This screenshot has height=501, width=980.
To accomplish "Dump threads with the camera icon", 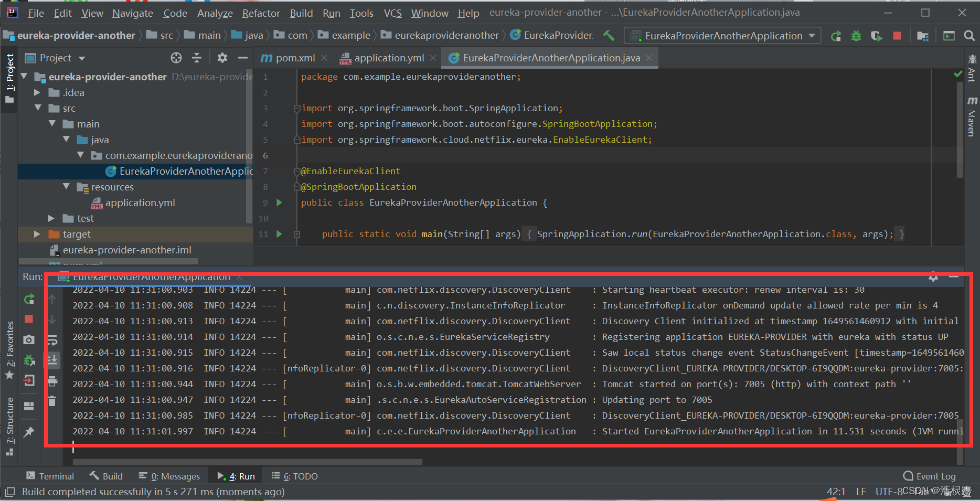I will point(29,340).
